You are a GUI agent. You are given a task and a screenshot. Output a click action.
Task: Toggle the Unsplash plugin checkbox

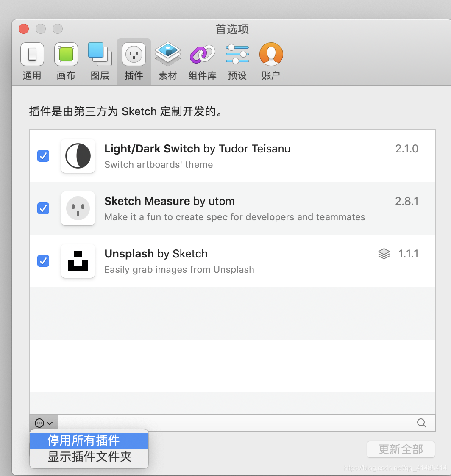pos(43,261)
